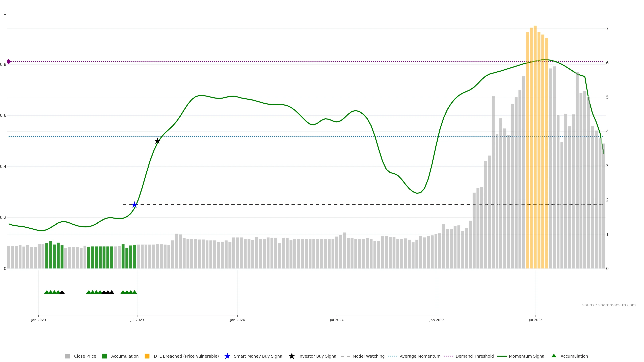Click the Jul 2025 axis label
The width and height of the screenshot is (644, 362).
[535, 320]
